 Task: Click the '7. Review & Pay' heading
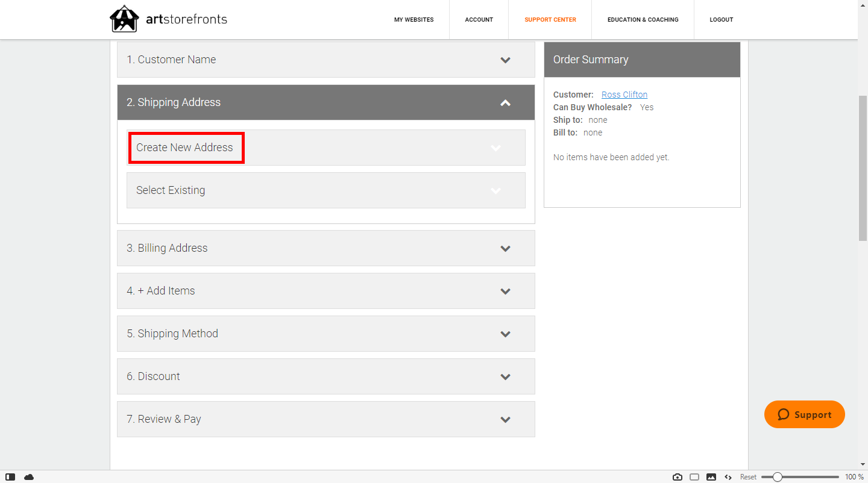[x=164, y=419]
